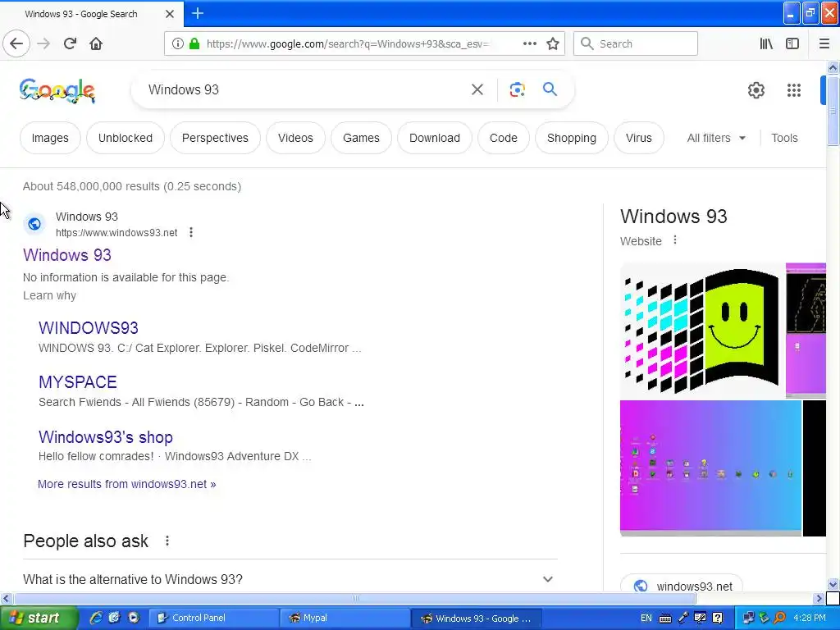This screenshot has height=630, width=840.
Task: Open the MYSPACE sitelink
Action: 78,382
